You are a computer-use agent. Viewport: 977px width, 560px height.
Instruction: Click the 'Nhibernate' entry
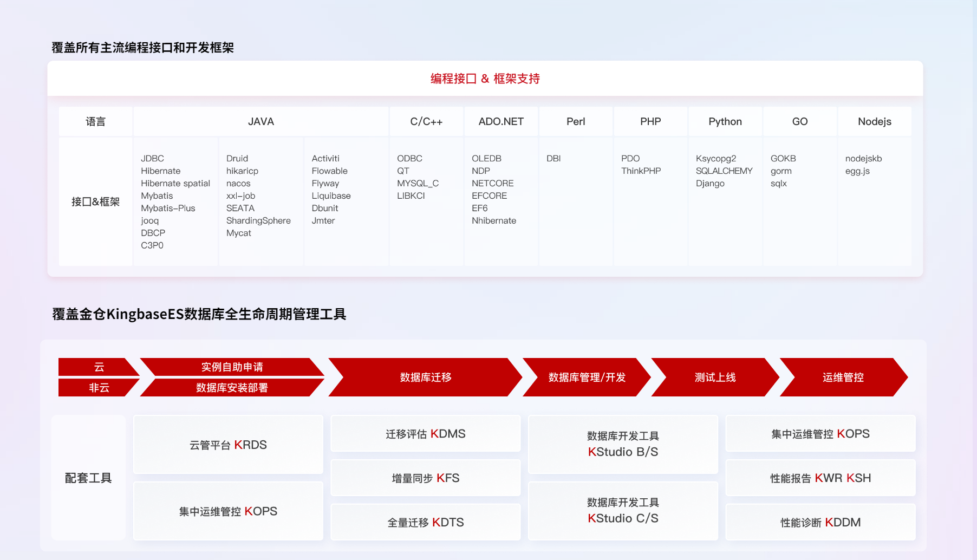coord(494,220)
